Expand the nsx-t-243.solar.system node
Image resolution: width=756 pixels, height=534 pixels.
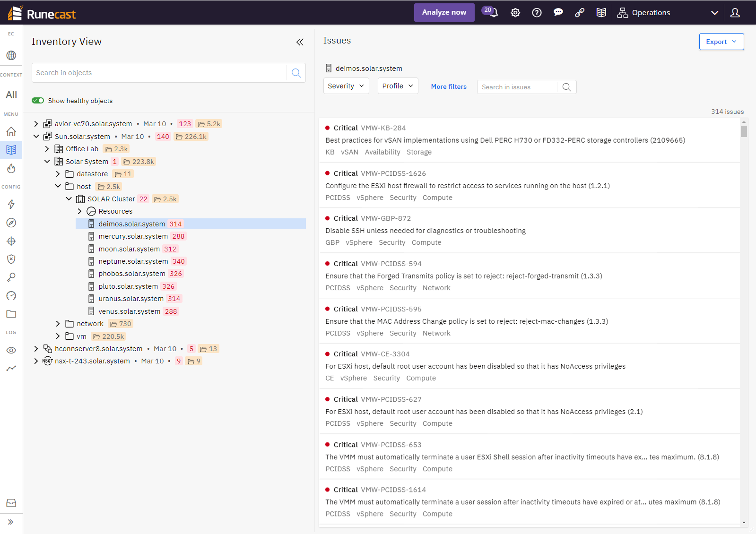click(36, 361)
